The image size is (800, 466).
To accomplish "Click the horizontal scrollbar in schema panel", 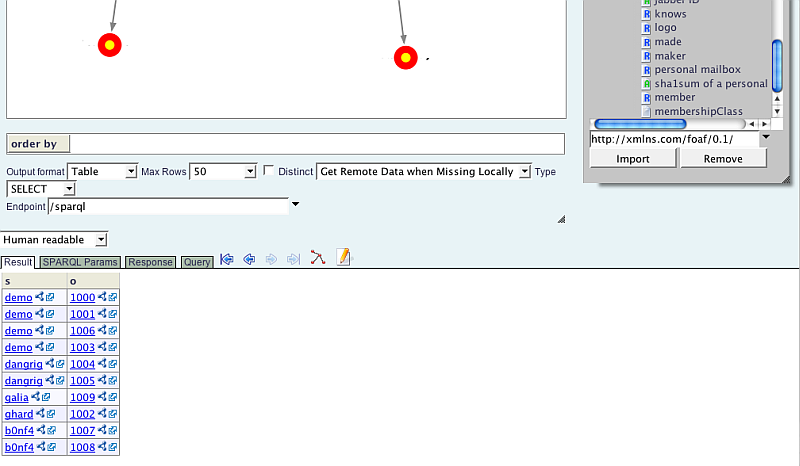I will coord(640,124).
